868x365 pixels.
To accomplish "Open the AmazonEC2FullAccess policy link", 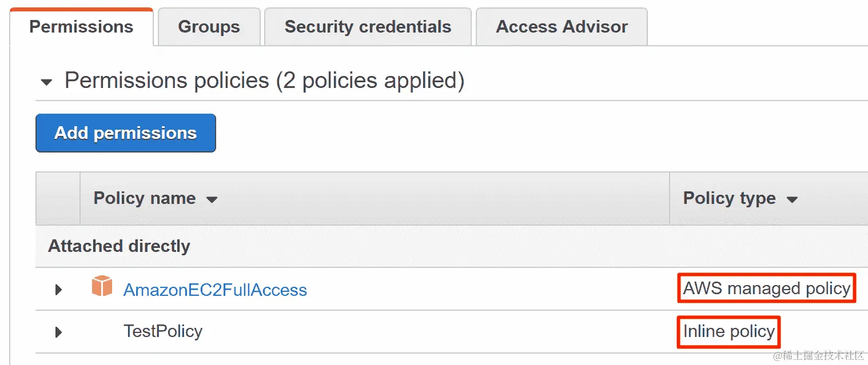I will [215, 290].
